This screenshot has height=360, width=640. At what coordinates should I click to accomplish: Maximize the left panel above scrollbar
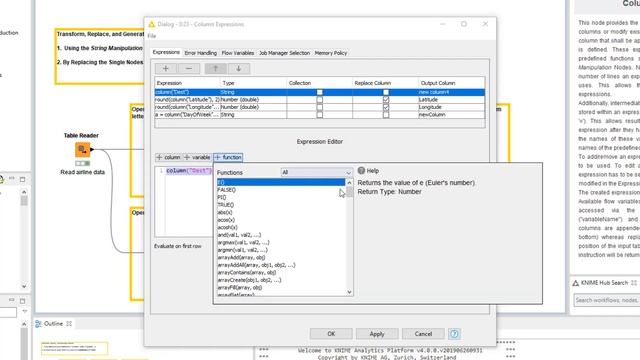pos(22,179)
